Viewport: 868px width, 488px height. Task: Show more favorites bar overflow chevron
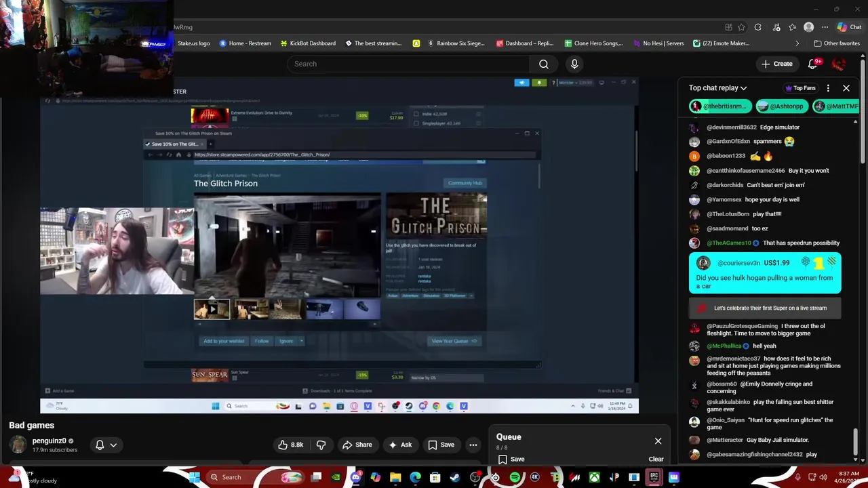797,43
